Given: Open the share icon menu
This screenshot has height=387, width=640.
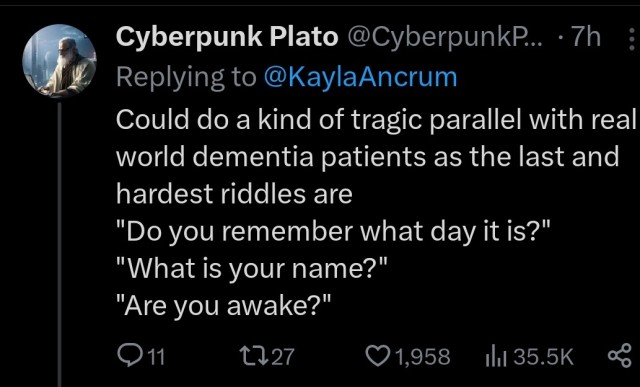Looking at the screenshot, I should coord(620,356).
